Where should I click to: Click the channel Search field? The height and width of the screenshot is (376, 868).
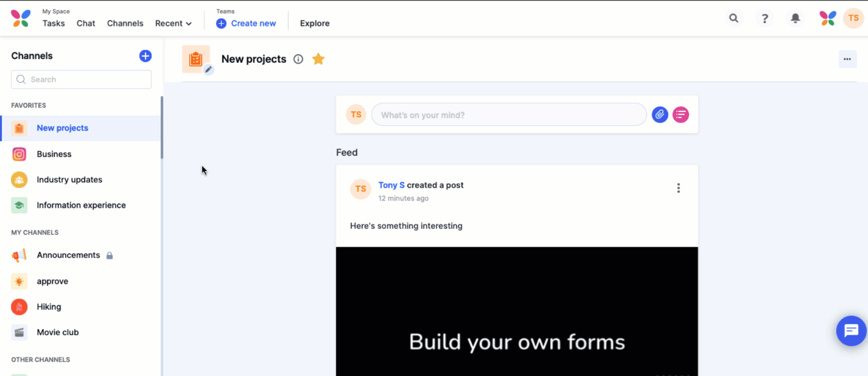pos(81,80)
